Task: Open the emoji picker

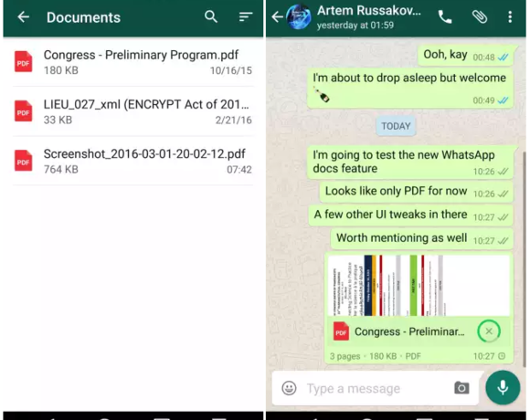Action: (290, 388)
